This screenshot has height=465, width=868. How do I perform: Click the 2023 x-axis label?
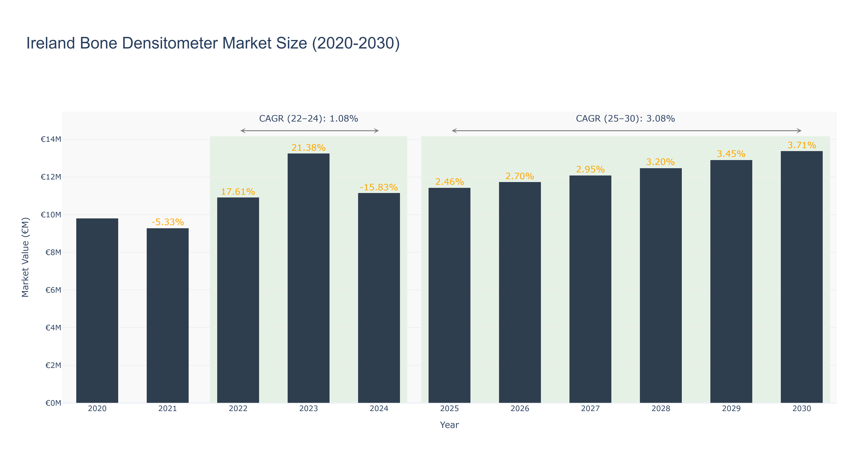coord(308,409)
